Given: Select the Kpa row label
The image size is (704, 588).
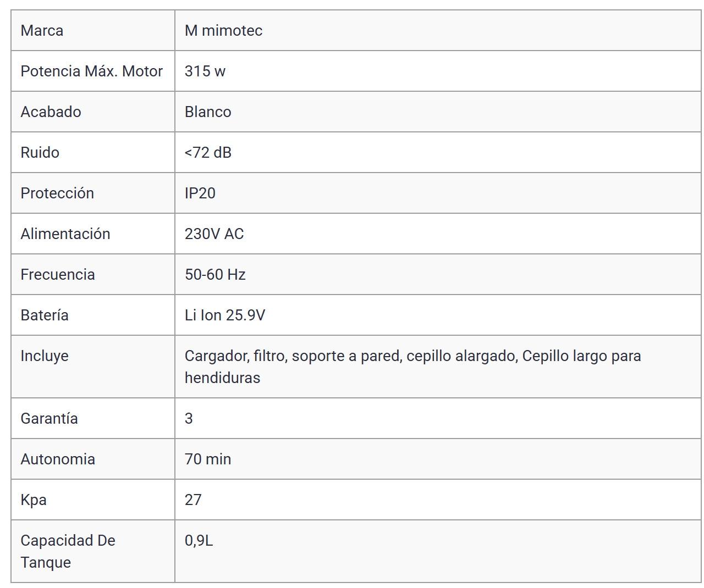Looking at the screenshot, I should coord(34,500).
